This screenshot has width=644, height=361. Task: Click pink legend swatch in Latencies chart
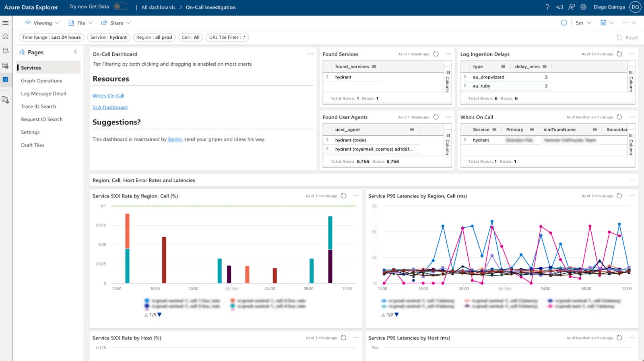pyautogui.click(x=550, y=306)
